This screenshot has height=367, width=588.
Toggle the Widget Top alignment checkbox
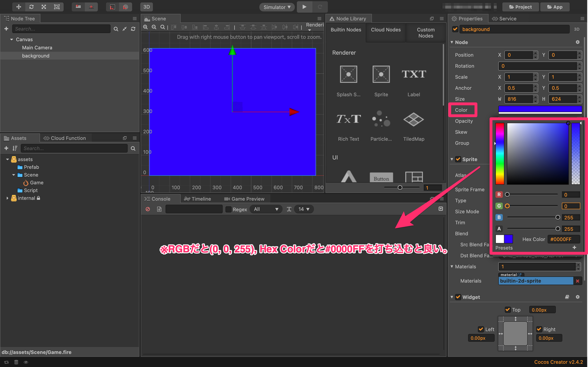(508, 310)
